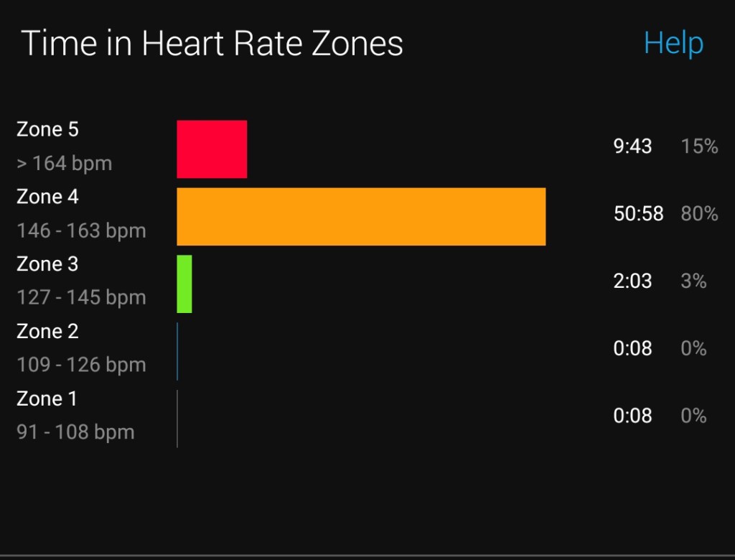Select the Zone 2 label
The image size is (735, 560).
47,332
